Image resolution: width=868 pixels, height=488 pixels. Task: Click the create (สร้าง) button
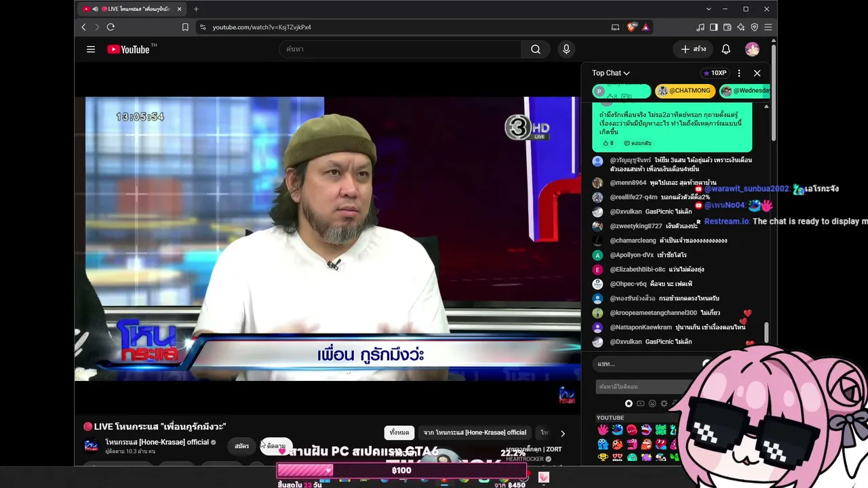pos(693,49)
